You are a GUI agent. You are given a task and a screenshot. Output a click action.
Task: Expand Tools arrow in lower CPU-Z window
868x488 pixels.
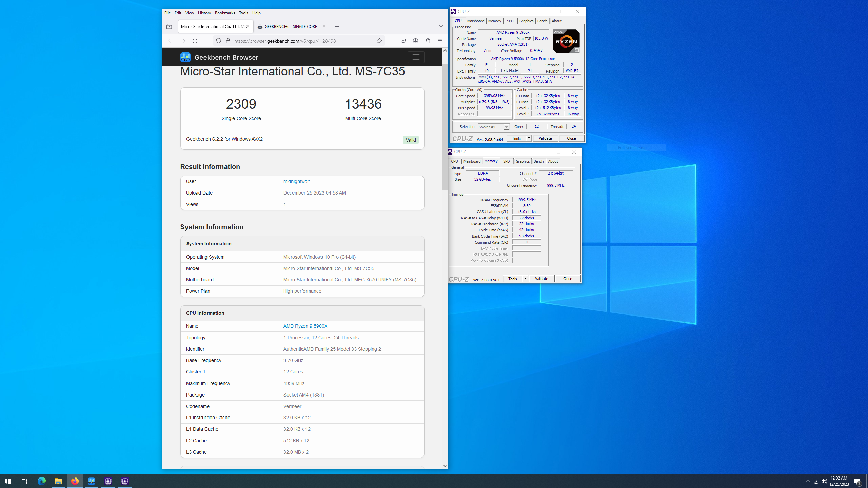pos(525,279)
